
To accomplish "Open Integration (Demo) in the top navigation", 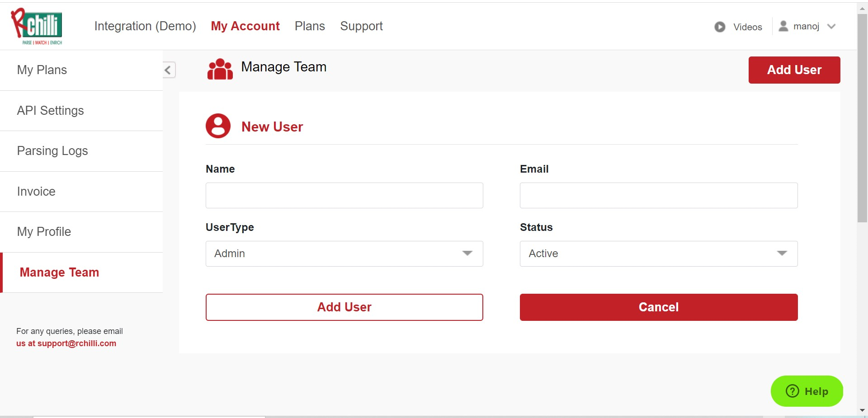I will point(145,26).
